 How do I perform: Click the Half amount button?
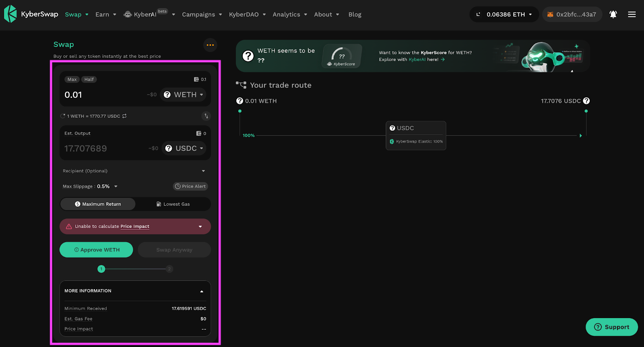tap(89, 80)
